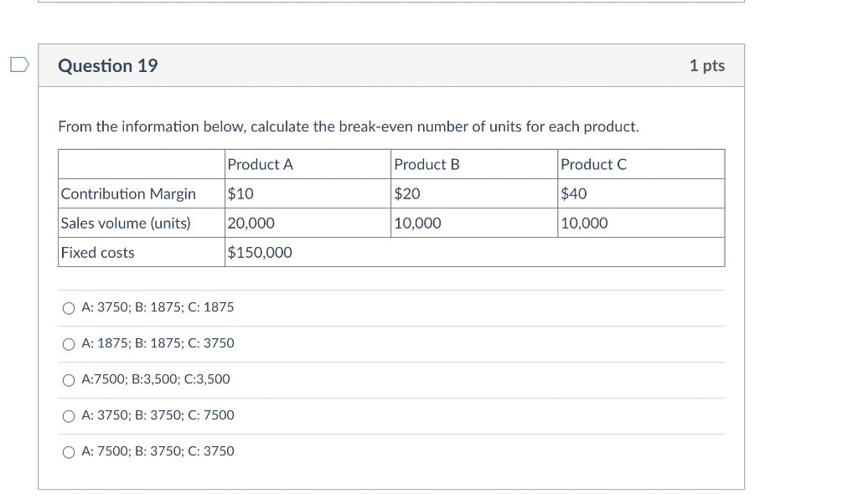
Task: Flag Question 19 with the bookmark icon
Action: [x=18, y=64]
